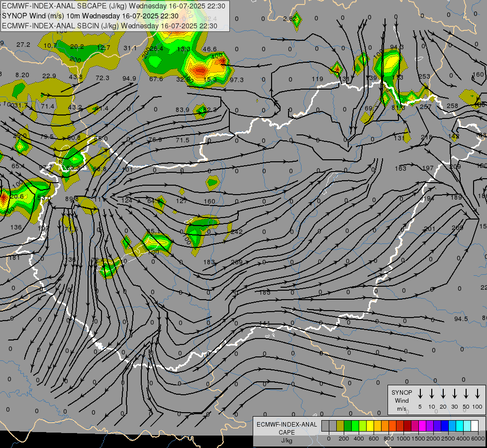This screenshot has width=487, height=448.
Task: Select the cyan swatch before 4000
Action: point(460,426)
